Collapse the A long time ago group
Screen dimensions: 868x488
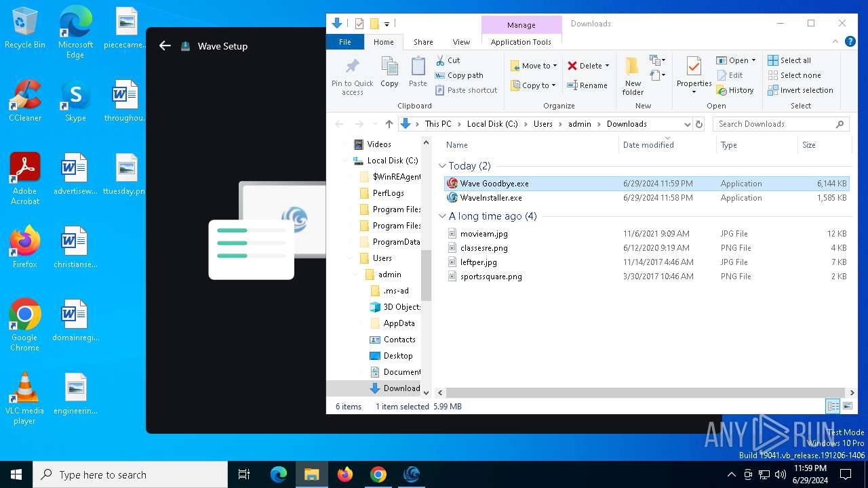pos(442,216)
